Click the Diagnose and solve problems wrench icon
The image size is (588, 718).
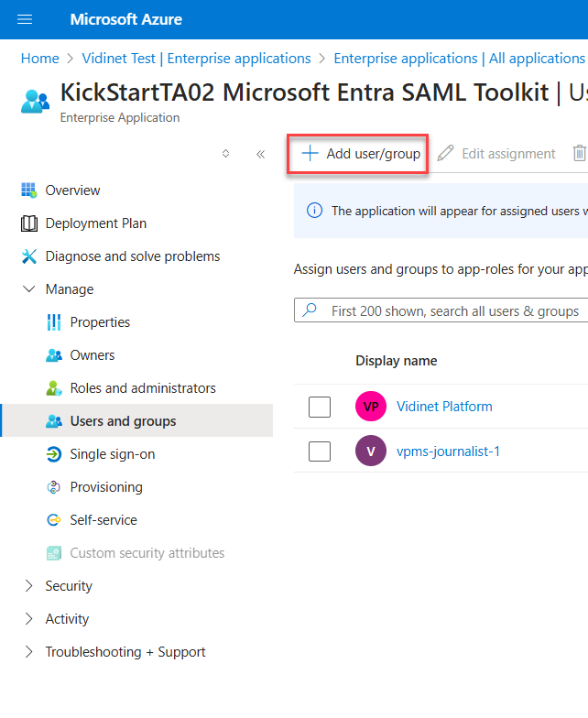(x=28, y=256)
